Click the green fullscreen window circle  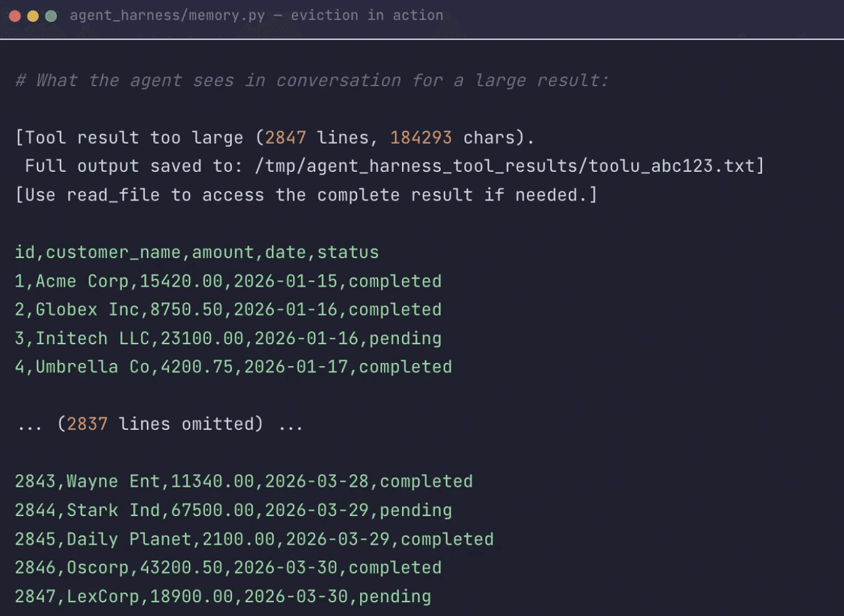pos(50,15)
